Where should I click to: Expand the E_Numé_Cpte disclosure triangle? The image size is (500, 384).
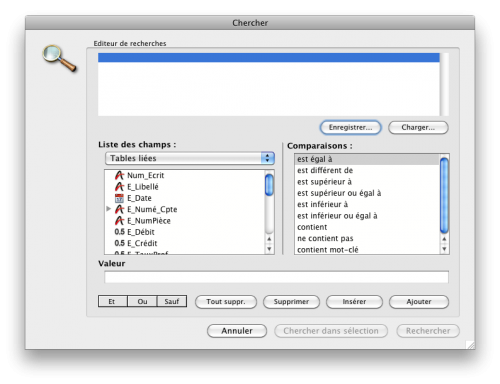click(109, 209)
